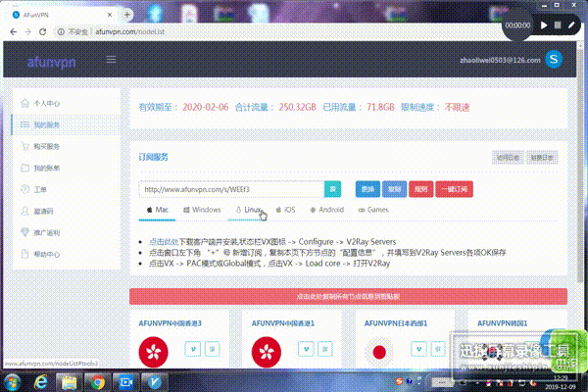Click Hong Kong flag on AFUNVPN中国香港3 card
Image resolution: width=588 pixels, height=392 pixels.
(154, 352)
